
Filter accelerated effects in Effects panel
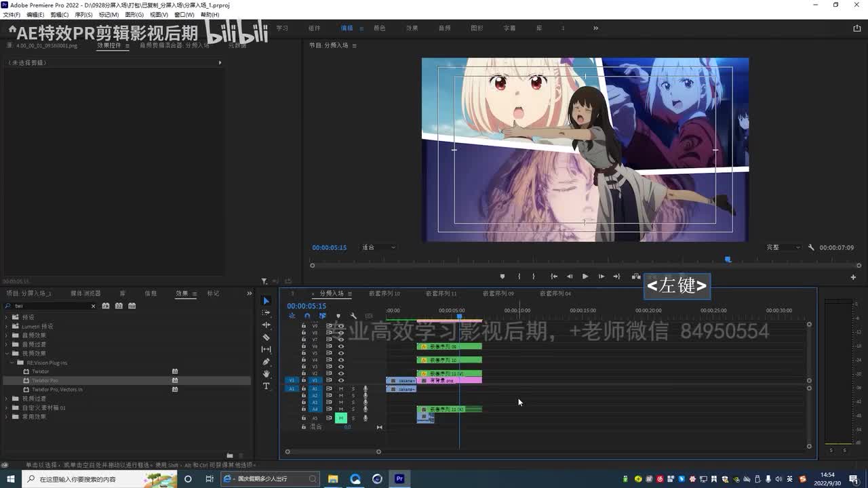106,306
